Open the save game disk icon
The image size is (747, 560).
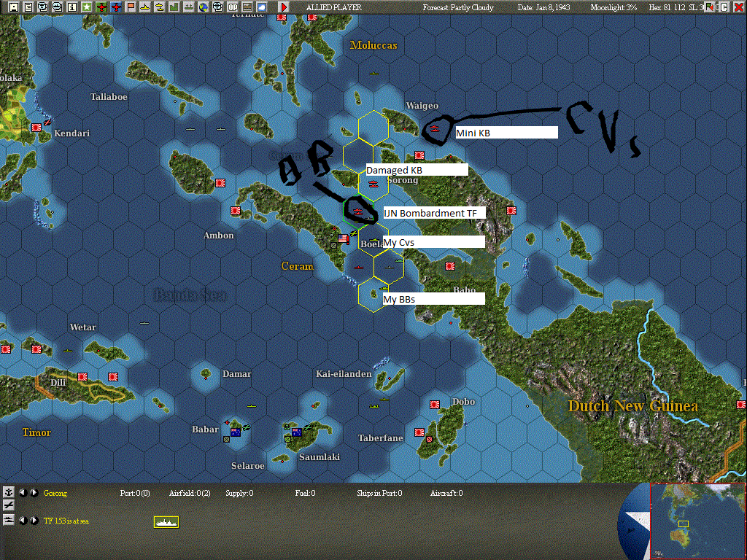[14, 7]
